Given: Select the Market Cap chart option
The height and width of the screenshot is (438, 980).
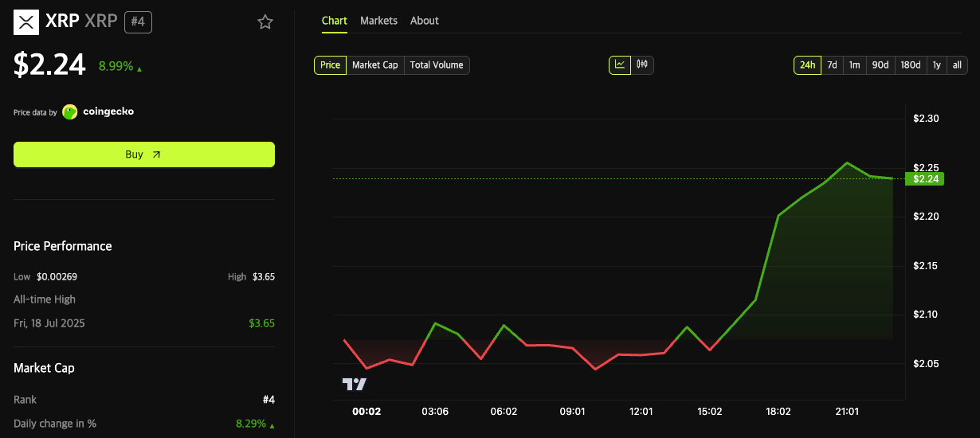Looking at the screenshot, I should tap(374, 65).
